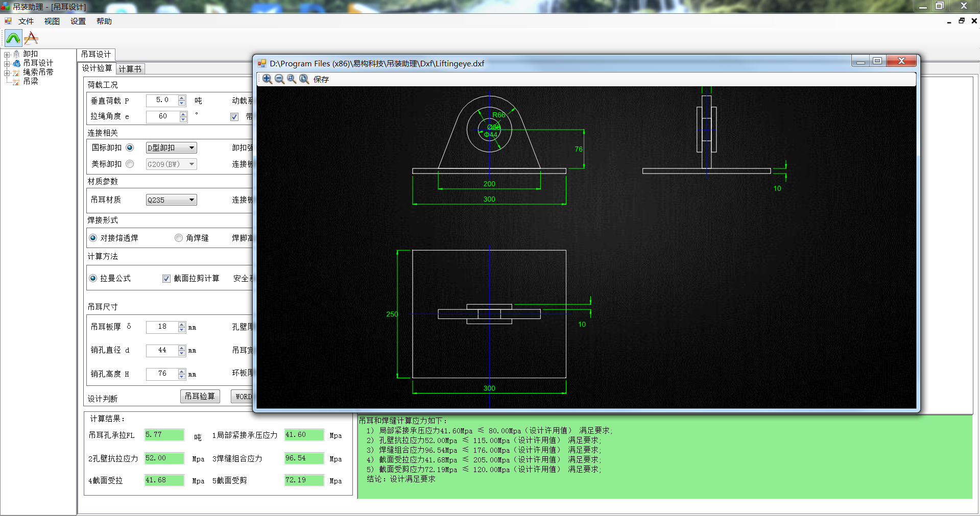980x516 pixels.
Task: Expand the 卸扣 tree node
Action: (x=7, y=55)
